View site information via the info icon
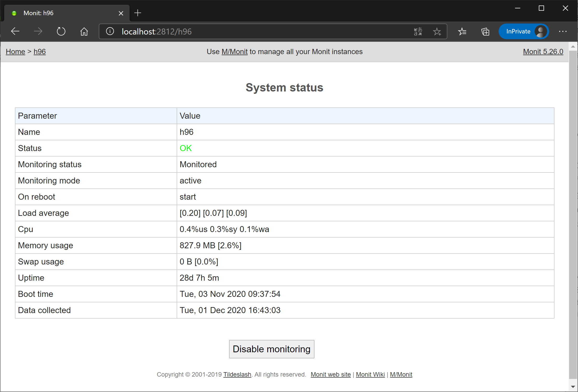 pos(109,31)
